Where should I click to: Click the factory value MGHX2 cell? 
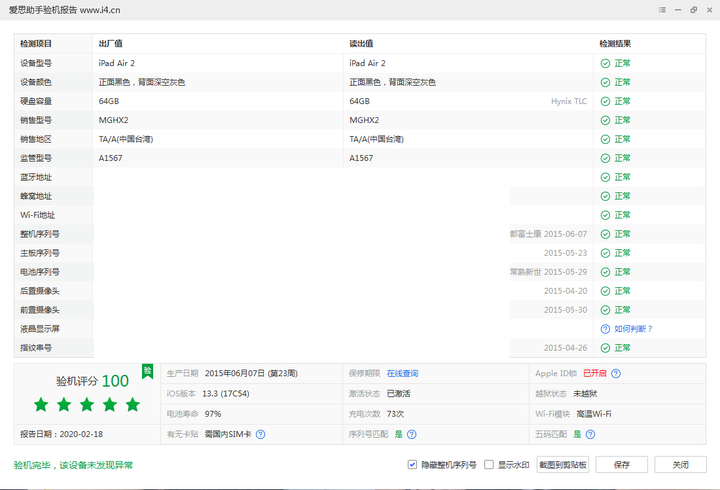[x=113, y=120]
